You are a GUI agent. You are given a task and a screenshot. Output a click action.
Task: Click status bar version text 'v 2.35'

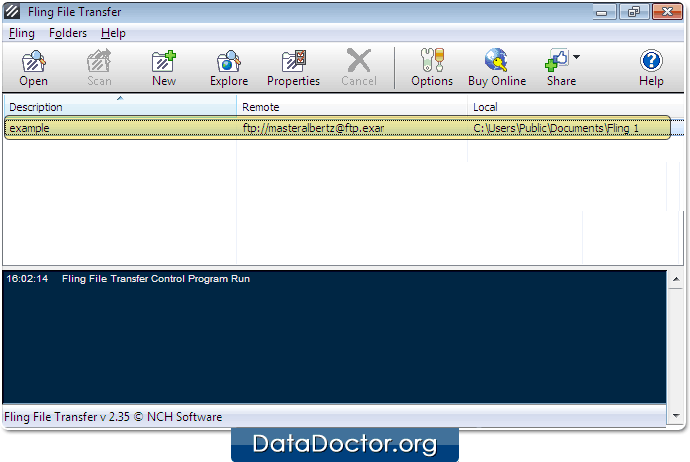pos(115,417)
